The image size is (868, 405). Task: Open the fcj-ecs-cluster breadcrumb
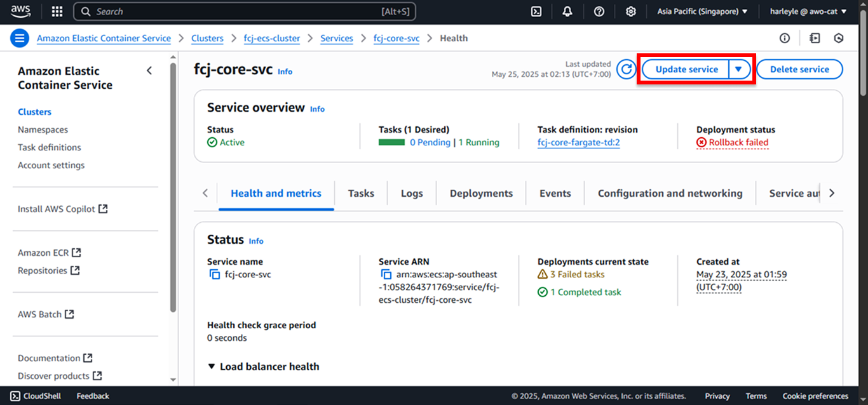272,38
